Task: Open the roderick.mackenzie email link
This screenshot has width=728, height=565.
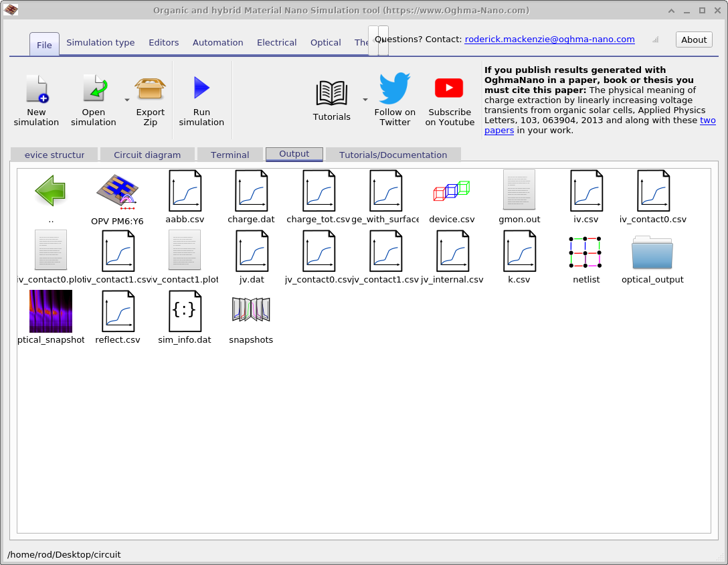Action: click(549, 39)
